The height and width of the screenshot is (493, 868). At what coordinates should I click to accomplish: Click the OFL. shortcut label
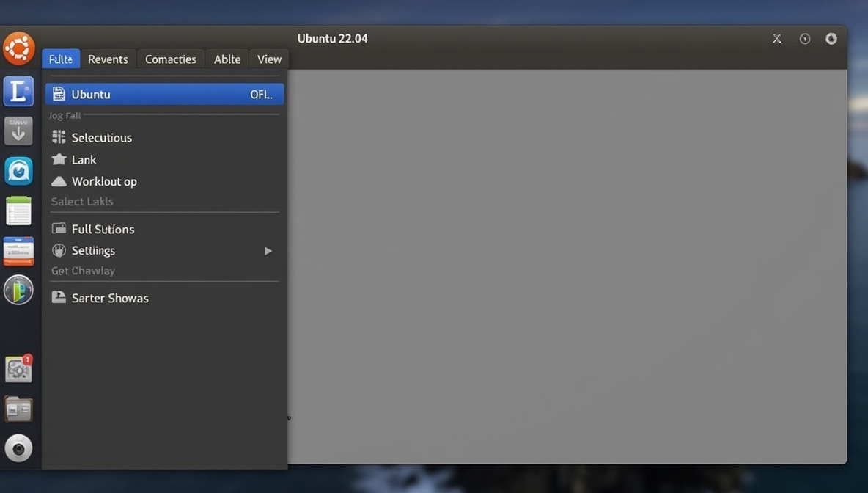[261, 94]
